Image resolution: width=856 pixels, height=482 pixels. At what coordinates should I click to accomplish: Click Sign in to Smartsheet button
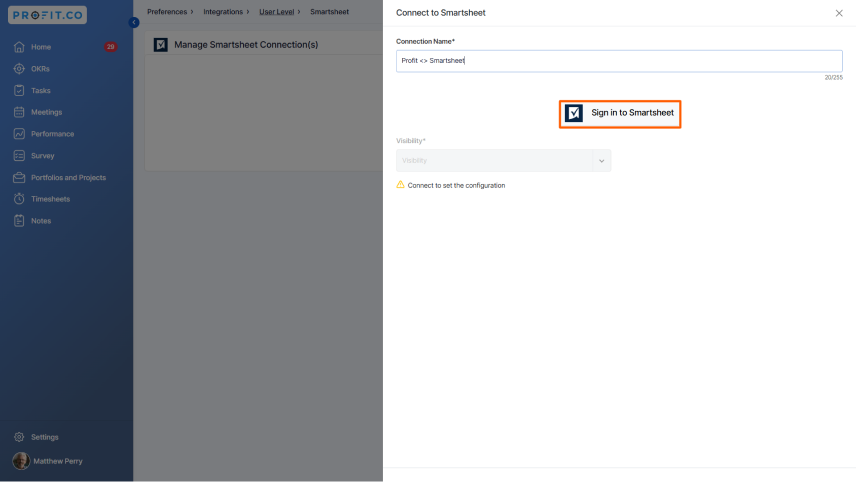[x=620, y=114]
